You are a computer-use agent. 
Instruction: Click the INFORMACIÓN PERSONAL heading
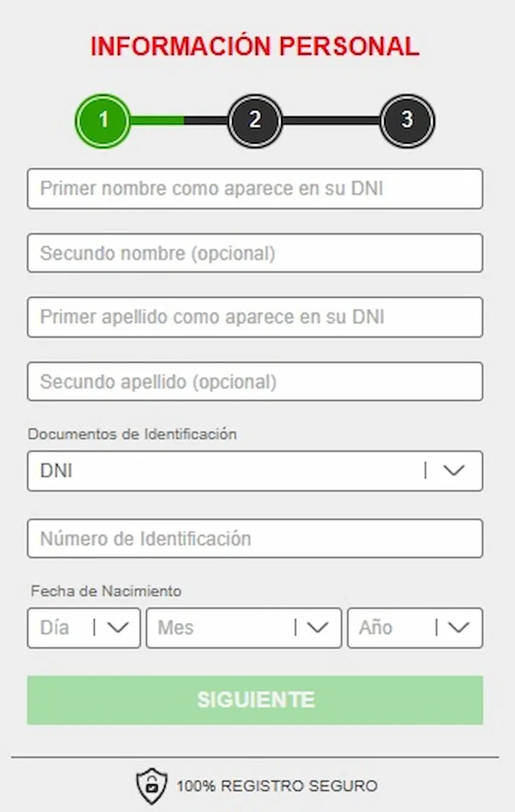coord(254,46)
